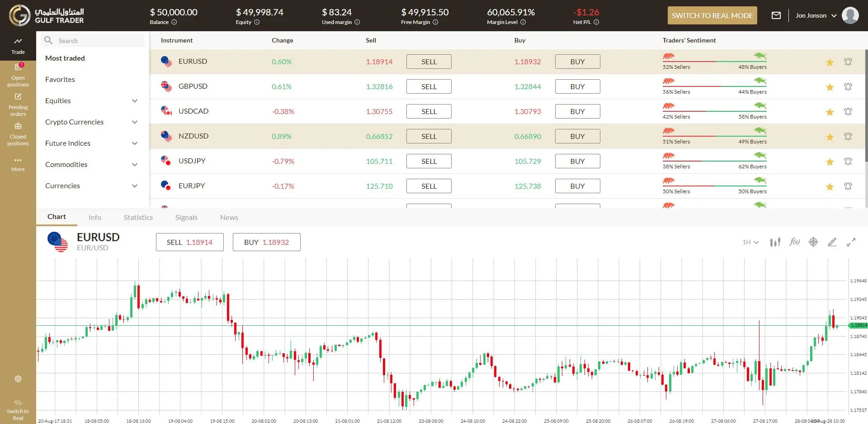Click the instrument Search field

tap(93, 40)
